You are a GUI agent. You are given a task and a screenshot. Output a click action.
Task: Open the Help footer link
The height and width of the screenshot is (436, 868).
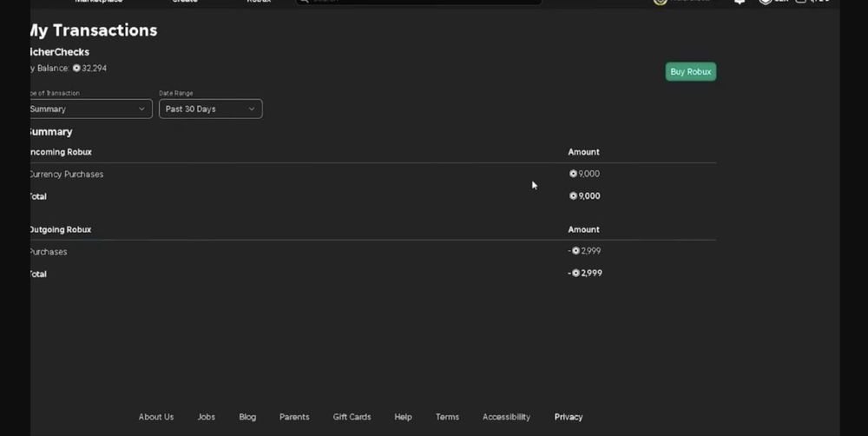403,417
